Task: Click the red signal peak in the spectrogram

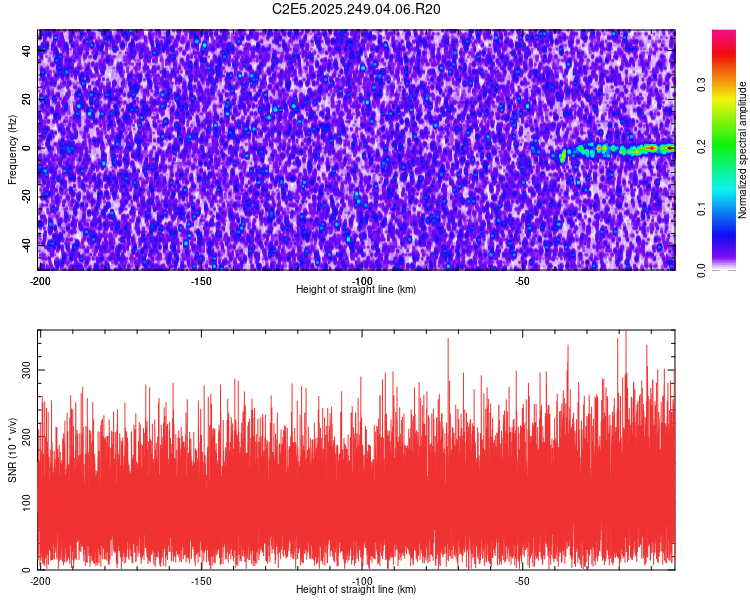Action: pos(652,148)
